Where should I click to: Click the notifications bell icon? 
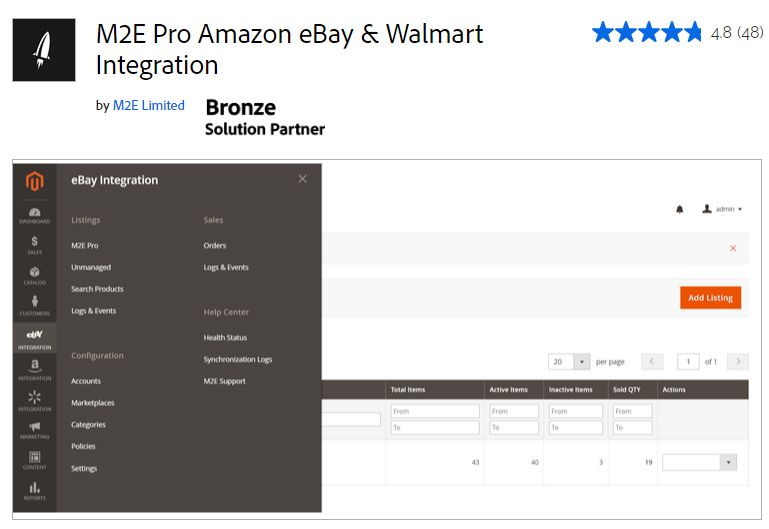pyautogui.click(x=680, y=209)
